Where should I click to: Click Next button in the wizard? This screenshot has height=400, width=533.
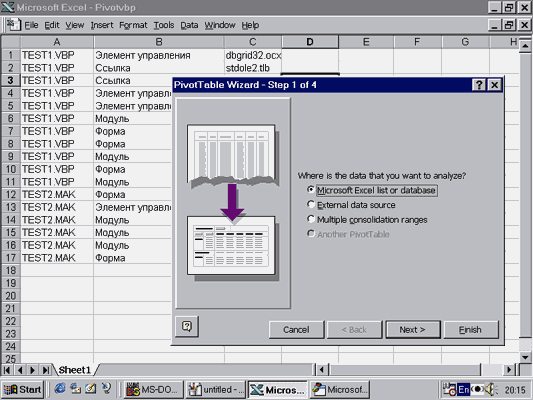pyautogui.click(x=413, y=330)
